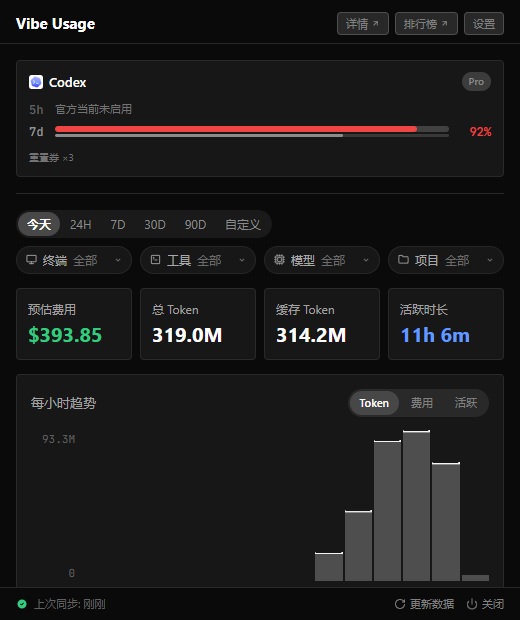Click the 活跃时长 11h 6m card
The height and width of the screenshot is (620, 520).
click(x=446, y=324)
